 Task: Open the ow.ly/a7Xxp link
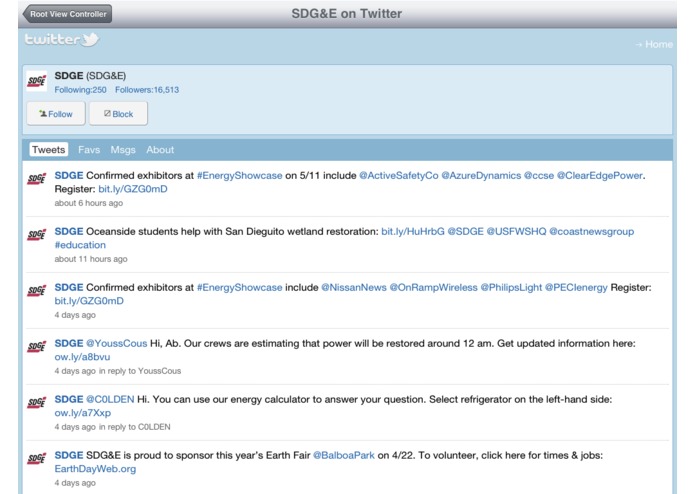[x=83, y=413]
